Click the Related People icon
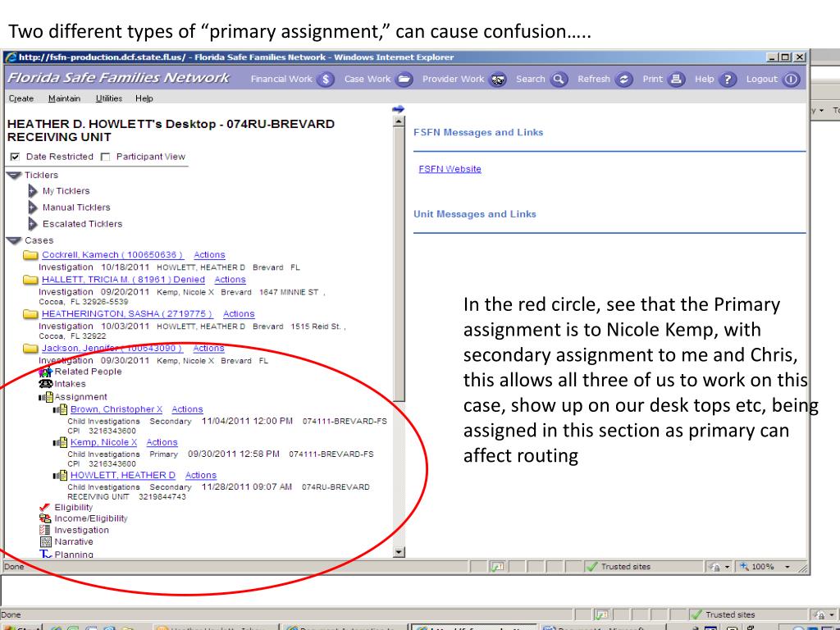Screen dimensions: 840x630 [46, 372]
